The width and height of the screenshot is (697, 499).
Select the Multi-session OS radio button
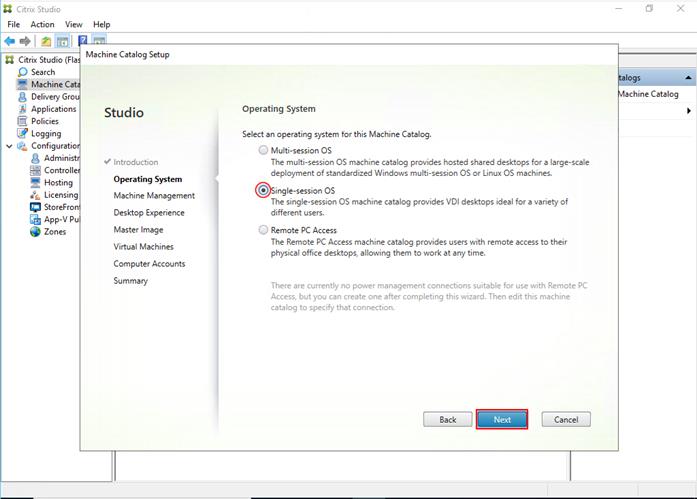[x=263, y=150]
